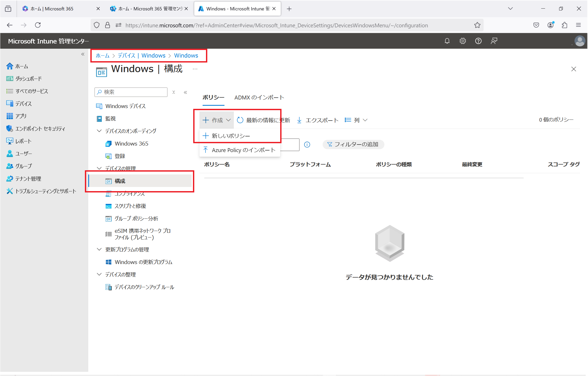Open Windows 365 menu item
The image size is (588, 376).
(x=127, y=144)
